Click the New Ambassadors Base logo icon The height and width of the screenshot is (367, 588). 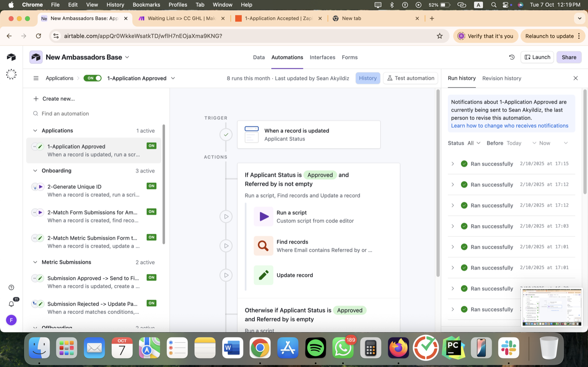pyautogui.click(x=36, y=57)
